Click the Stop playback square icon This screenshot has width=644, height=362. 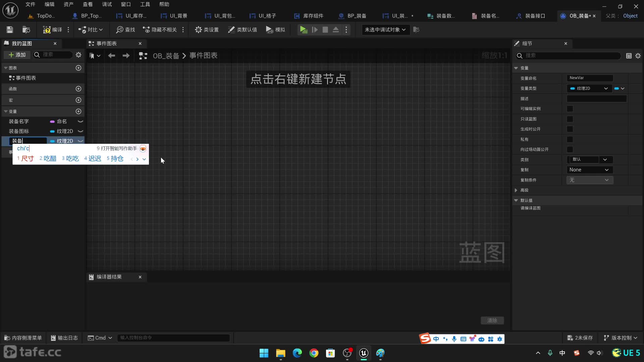(x=325, y=29)
